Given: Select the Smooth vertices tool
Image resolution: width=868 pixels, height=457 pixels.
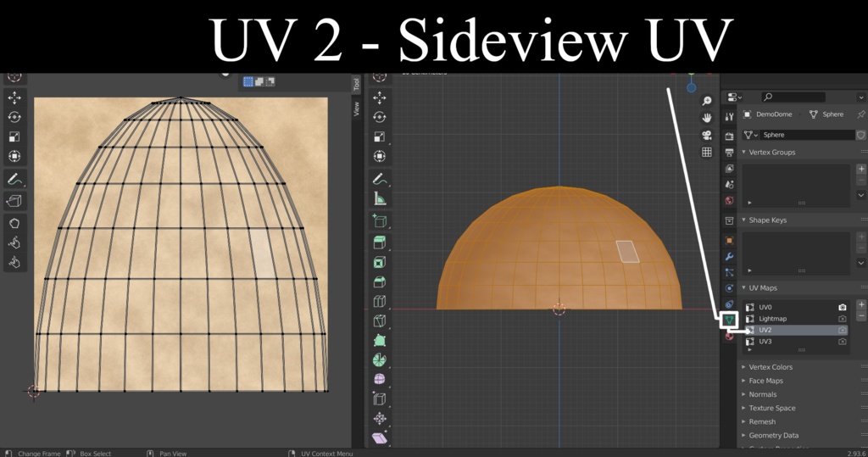Looking at the screenshot, I should click(379, 380).
